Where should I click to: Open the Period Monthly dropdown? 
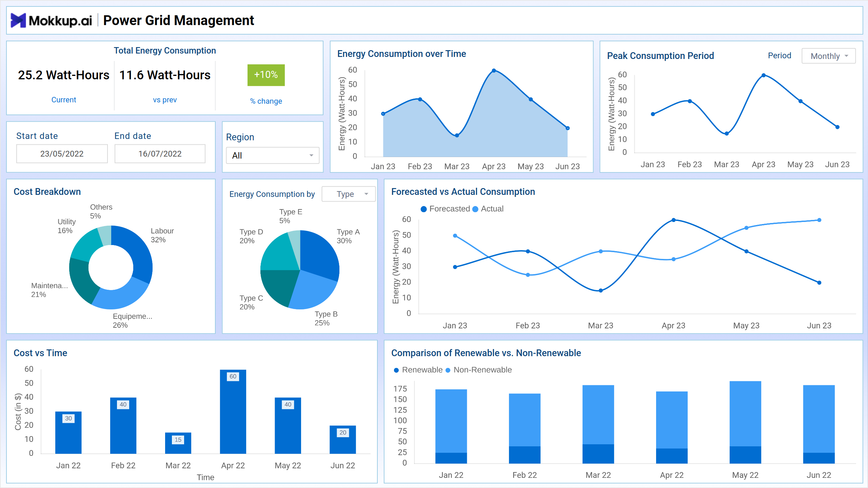(828, 56)
